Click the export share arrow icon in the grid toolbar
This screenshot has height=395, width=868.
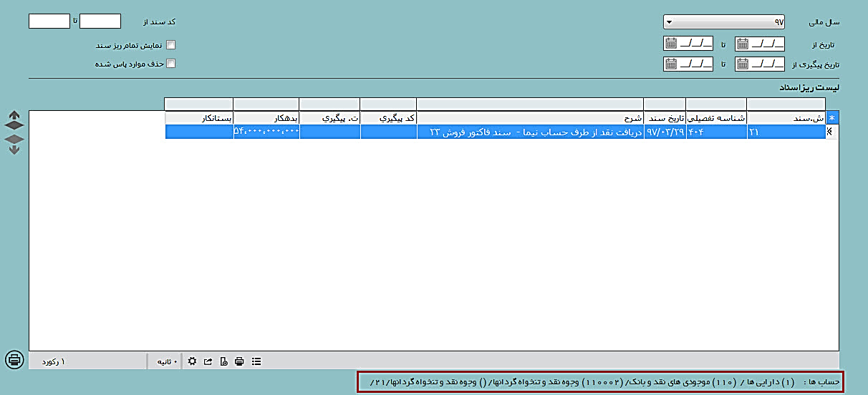pyautogui.click(x=208, y=361)
